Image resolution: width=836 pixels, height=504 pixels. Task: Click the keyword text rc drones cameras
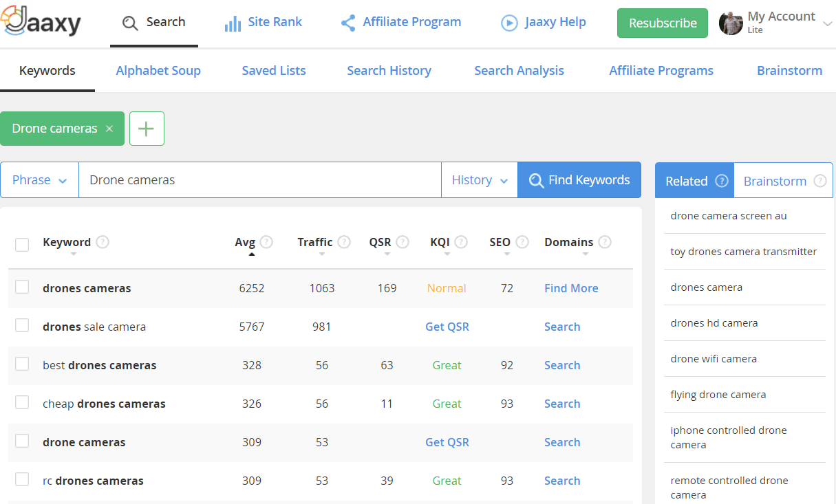pyautogui.click(x=93, y=481)
